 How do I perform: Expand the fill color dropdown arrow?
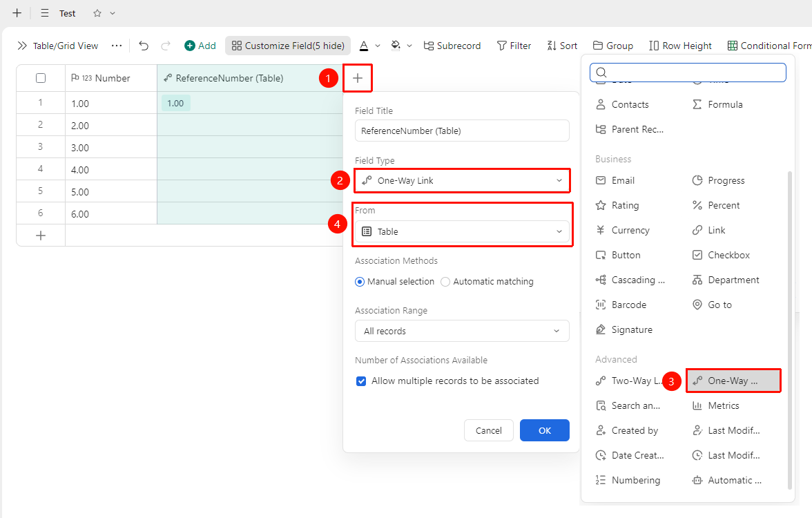tap(409, 46)
